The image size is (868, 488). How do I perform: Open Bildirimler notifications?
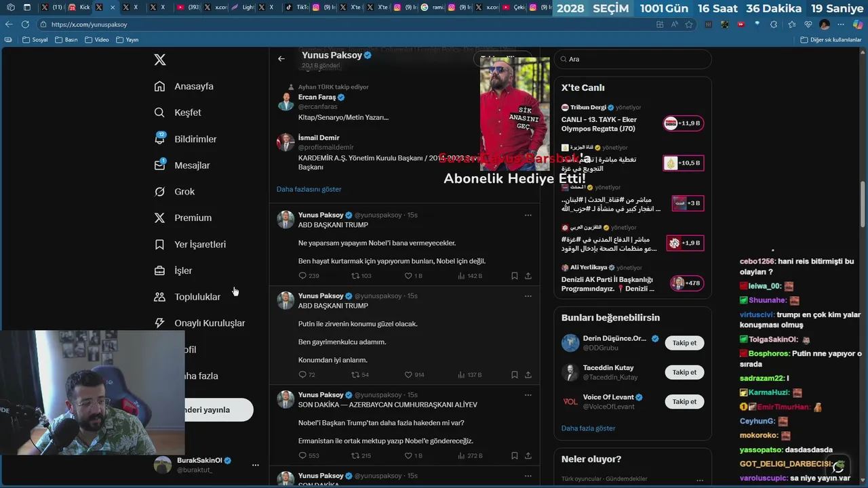[186, 139]
